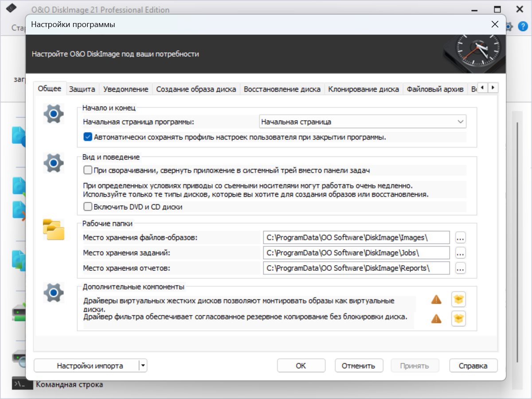Click the Командная строка terminal icon

(22, 384)
